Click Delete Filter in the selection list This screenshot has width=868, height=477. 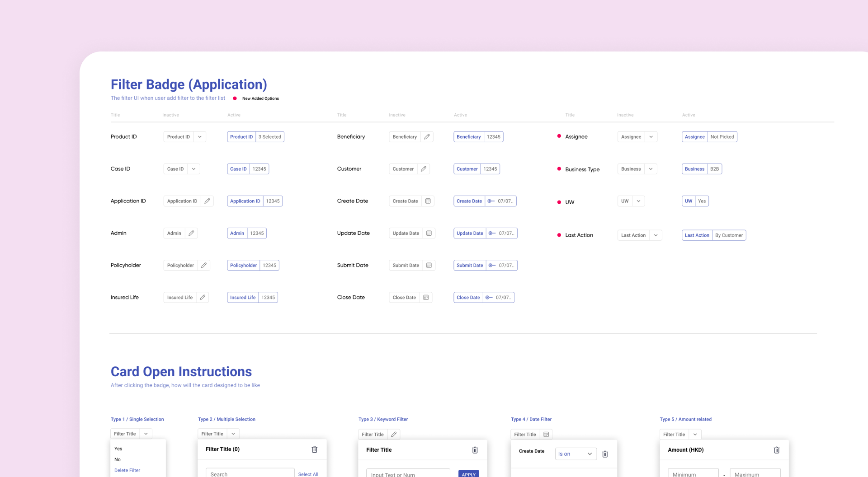click(x=127, y=470)
